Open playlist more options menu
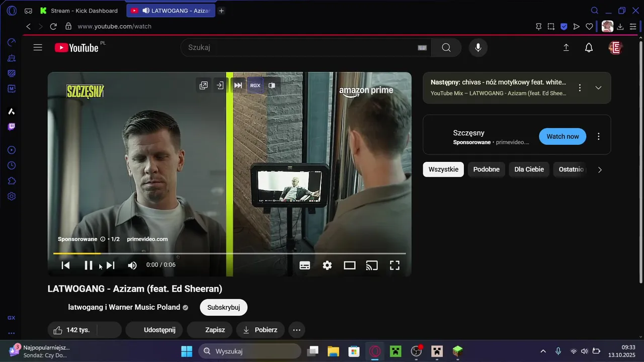The image size is (644, 362). (x=580, y=88)
